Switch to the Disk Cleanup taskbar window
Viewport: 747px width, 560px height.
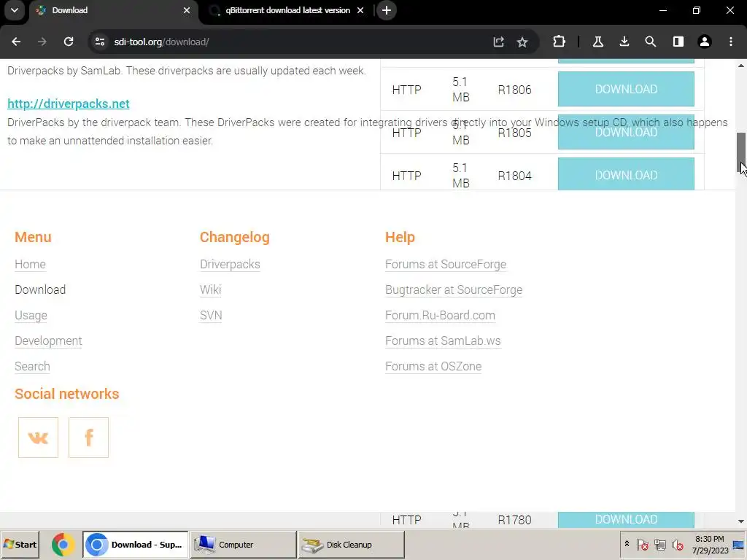pos(351,545)
